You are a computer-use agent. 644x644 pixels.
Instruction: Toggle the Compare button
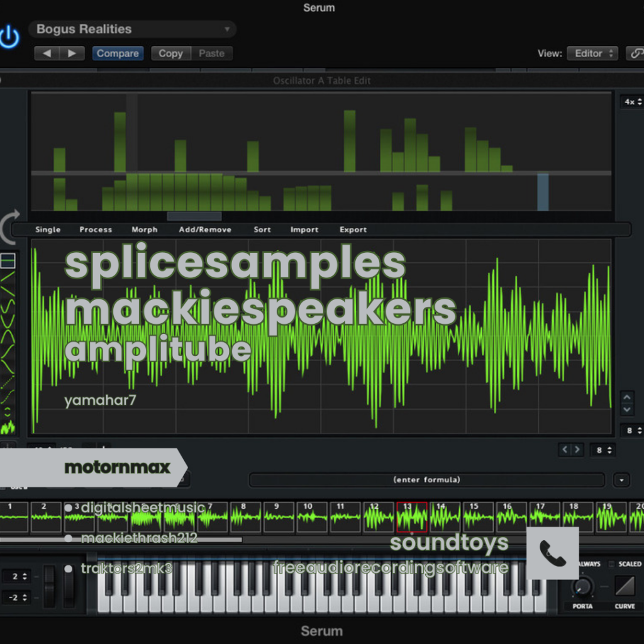pyautogui.click(x=118, y=53)
